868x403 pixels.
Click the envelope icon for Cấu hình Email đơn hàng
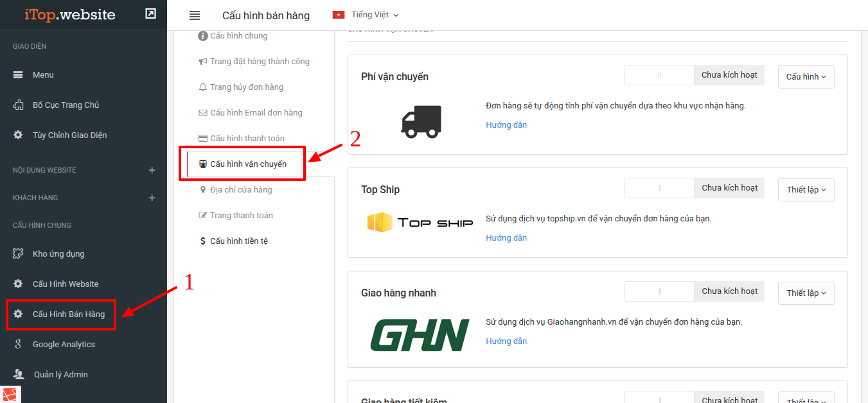203,113
